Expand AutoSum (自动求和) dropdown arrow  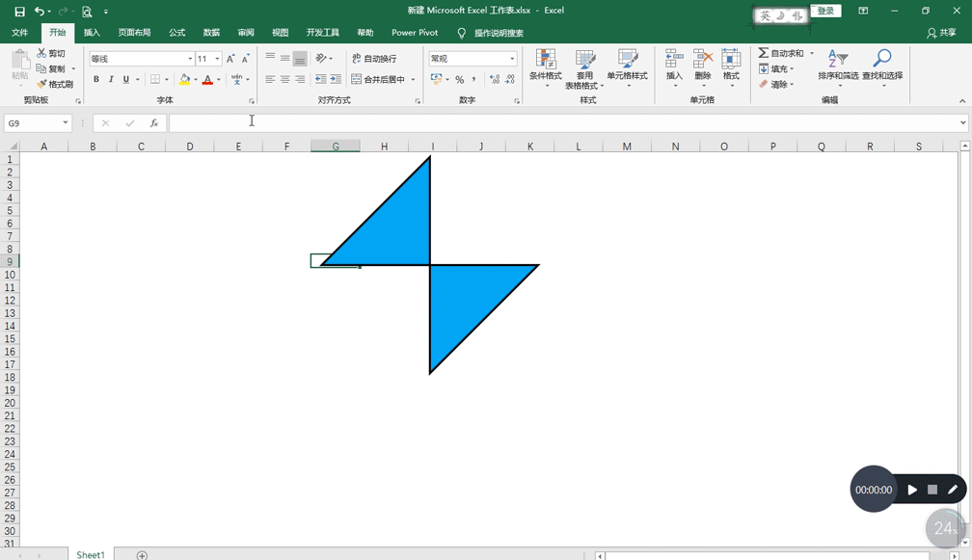[x=812, y=53]
